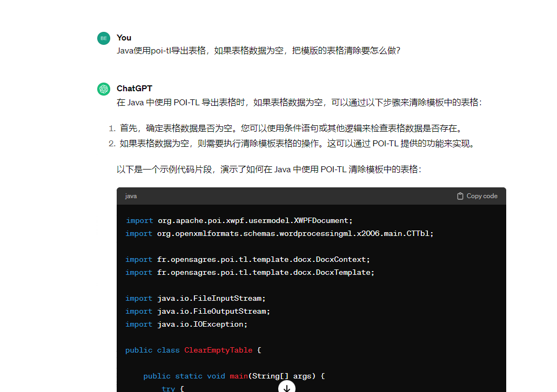Click the java language label of code block
This screenshot has width=557, height=392.
(131, 196)
